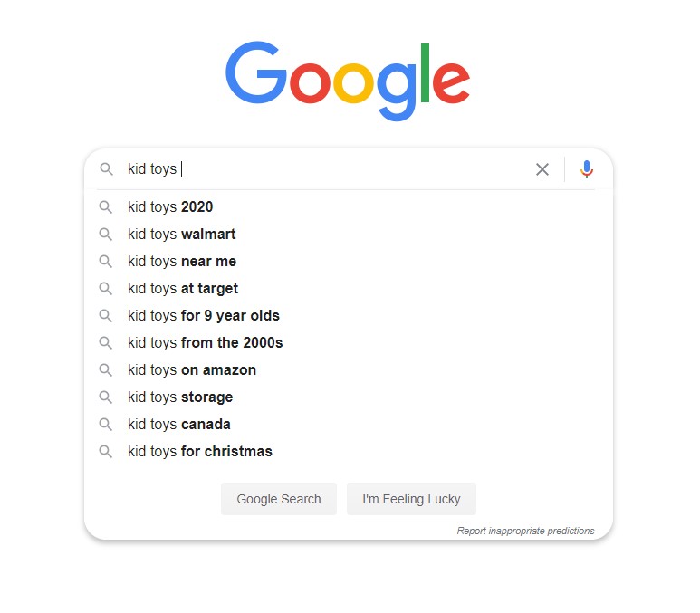Pick the "kid toys for 9 year olds" suggestion
Viewport: 700px width, 613px height.
349,316
